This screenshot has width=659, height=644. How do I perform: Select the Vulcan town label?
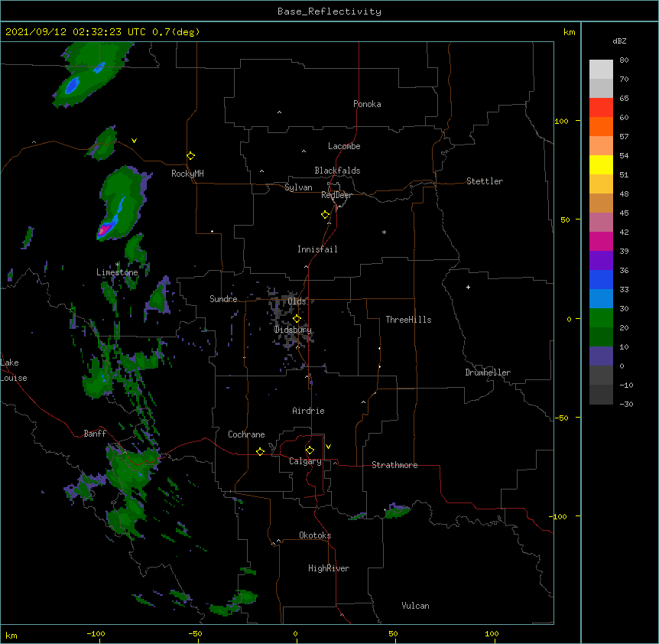tap(415, 606)
